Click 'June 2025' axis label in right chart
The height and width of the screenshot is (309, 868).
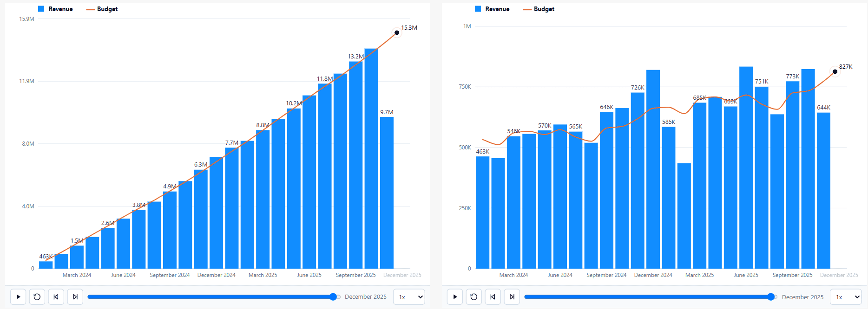click(746, 275)
